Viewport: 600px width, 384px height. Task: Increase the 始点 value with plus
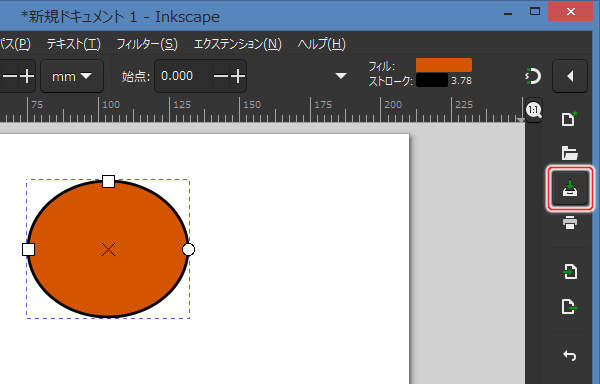coord(238,76)
